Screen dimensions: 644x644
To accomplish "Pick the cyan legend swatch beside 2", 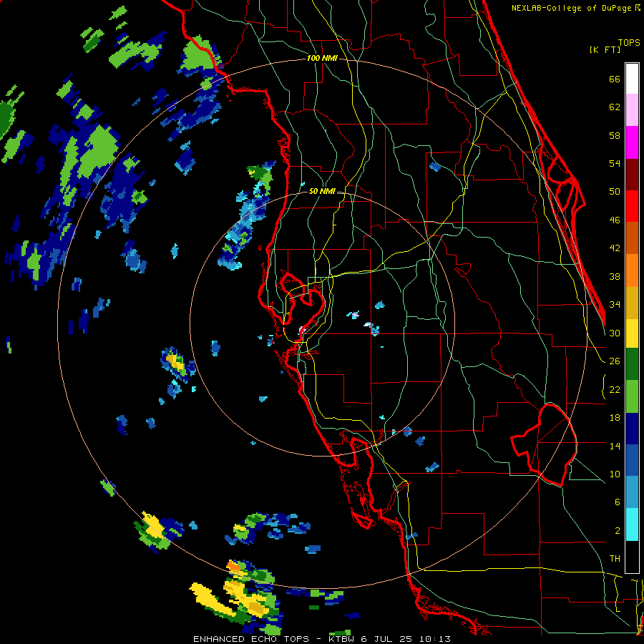I will (632, 525).
